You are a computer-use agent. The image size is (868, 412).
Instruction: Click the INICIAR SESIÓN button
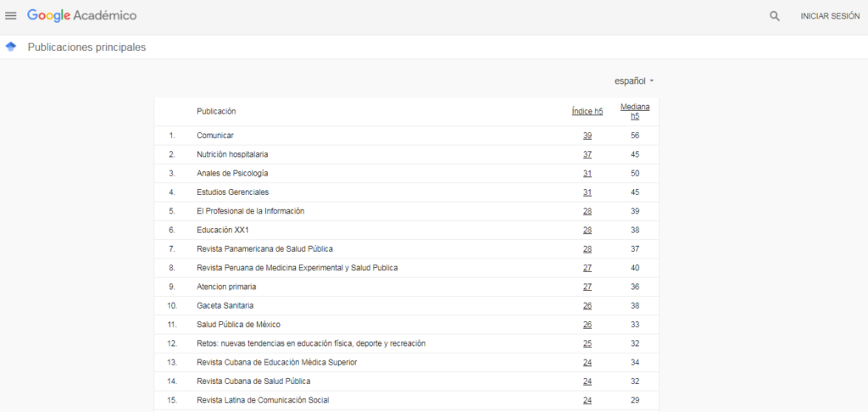point(830,17)
